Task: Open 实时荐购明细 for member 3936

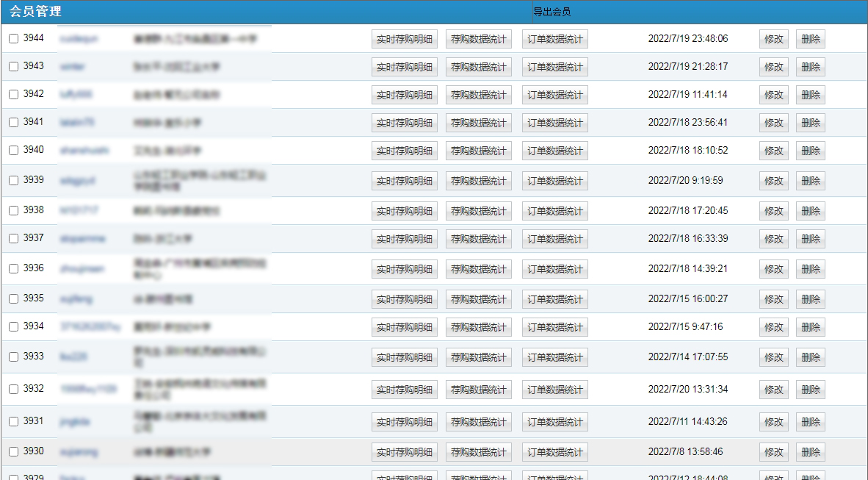Action: pos(404,269)
